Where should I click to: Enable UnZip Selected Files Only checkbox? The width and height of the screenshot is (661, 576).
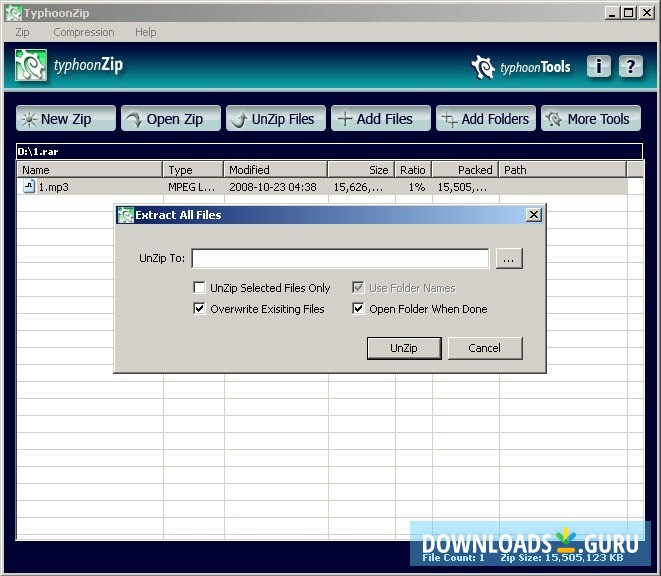tap(199, 288)
